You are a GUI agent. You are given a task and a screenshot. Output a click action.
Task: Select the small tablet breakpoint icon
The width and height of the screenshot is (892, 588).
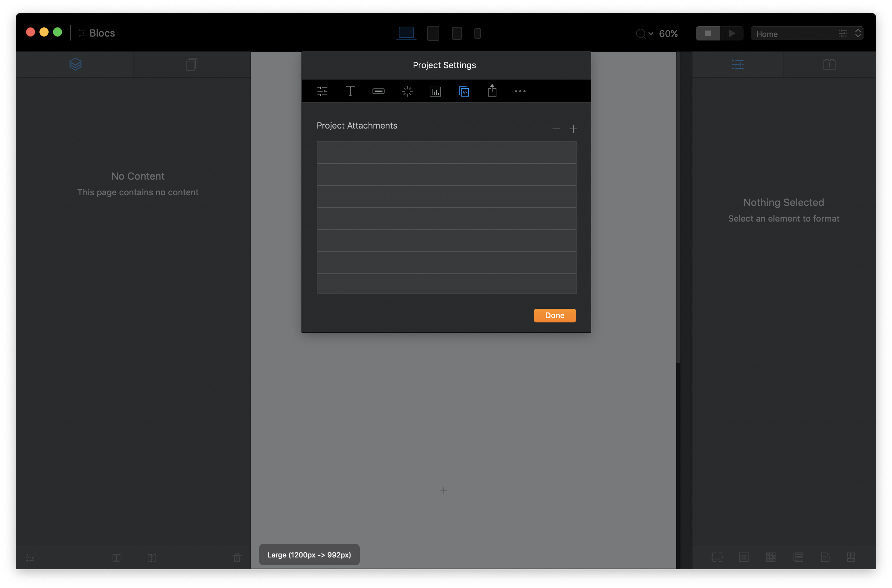click(x=457, y=33)
